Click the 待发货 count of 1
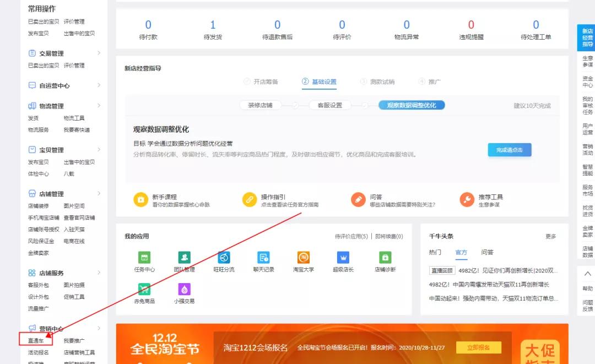 (x=213, y=25)
